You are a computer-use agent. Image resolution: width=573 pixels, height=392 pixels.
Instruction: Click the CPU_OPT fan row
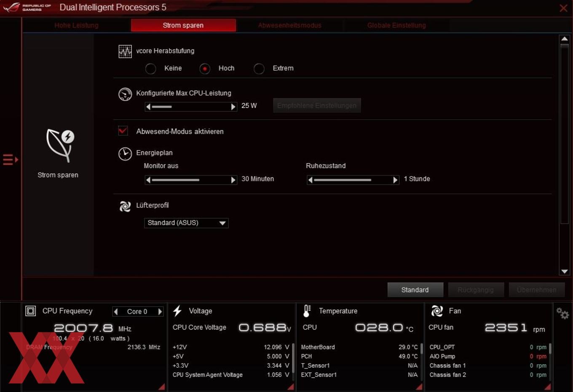(x=488, y=347)
